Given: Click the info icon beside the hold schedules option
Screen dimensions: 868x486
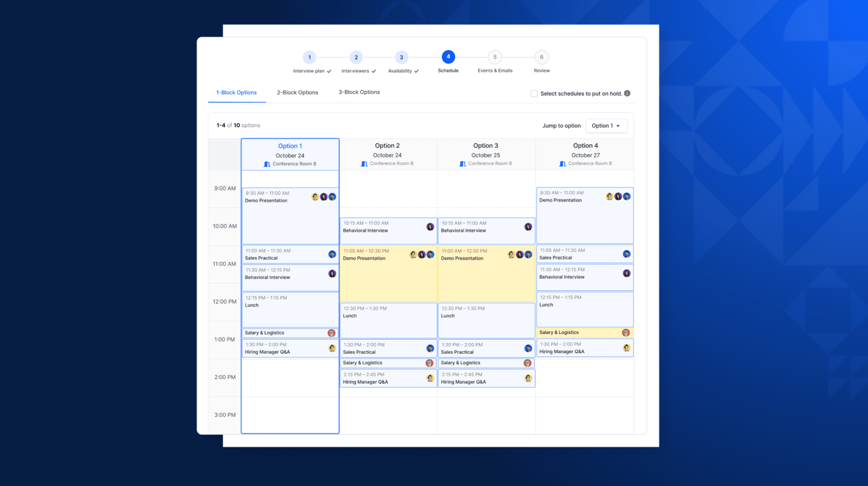Looking at the screenshot, I should 627,93.
